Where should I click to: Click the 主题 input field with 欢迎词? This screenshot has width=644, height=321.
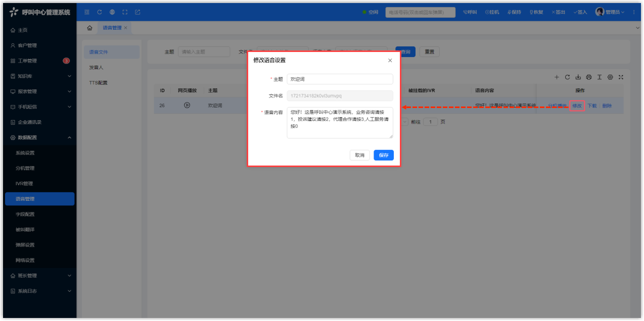[340, 79]
